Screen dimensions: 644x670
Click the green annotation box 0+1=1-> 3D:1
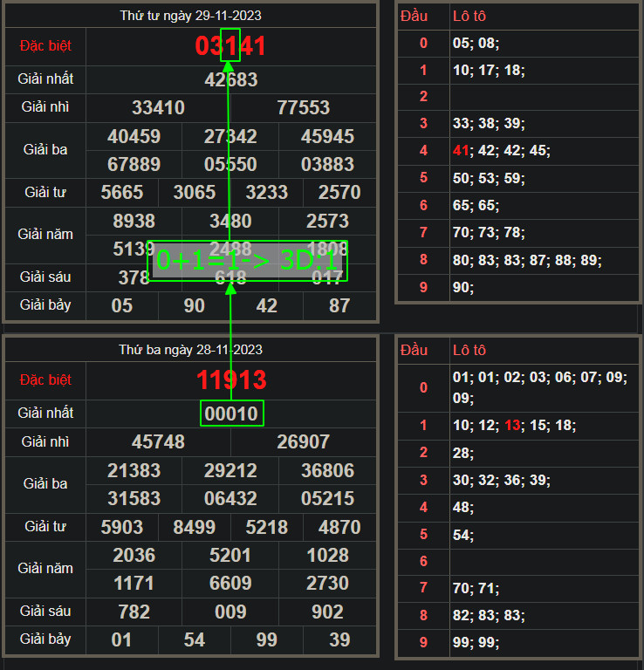(247, 261)
